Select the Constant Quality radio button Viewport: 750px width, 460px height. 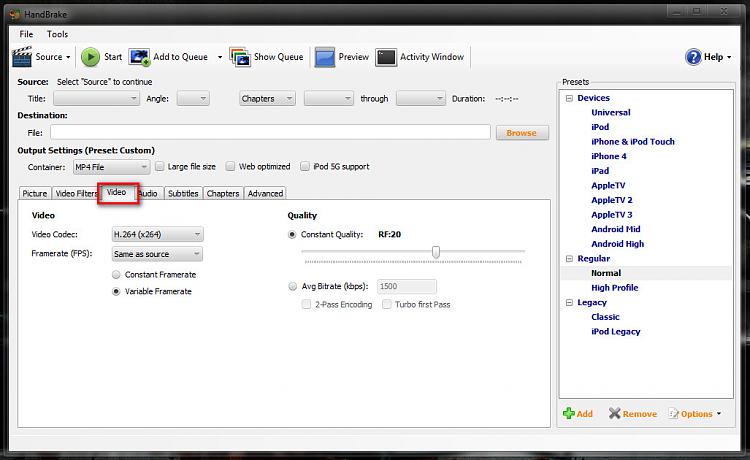(292, 234)
